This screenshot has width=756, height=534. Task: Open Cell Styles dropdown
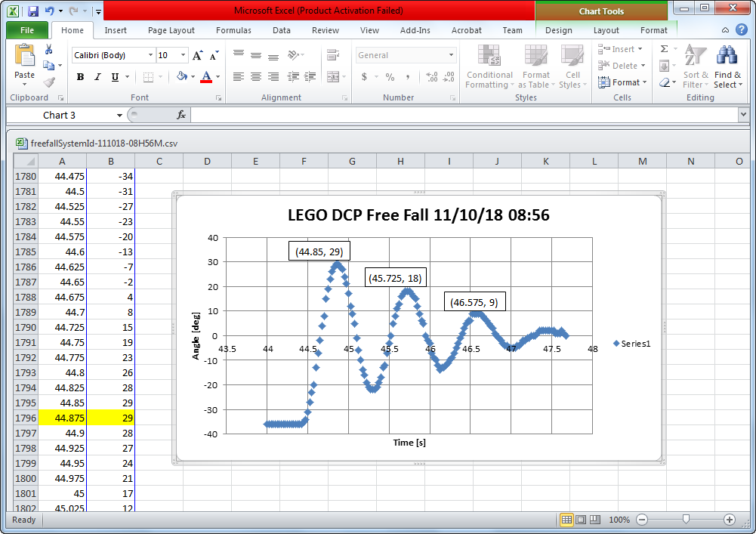coord(572,66)
